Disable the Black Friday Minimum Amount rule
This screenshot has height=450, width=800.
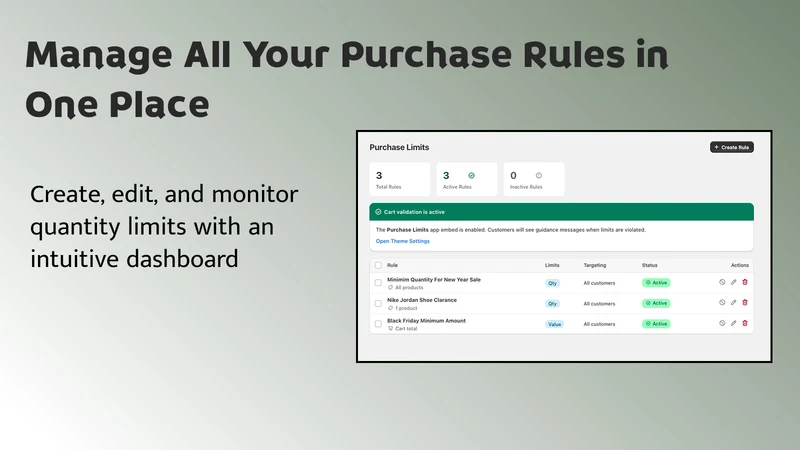coord(722,323)
